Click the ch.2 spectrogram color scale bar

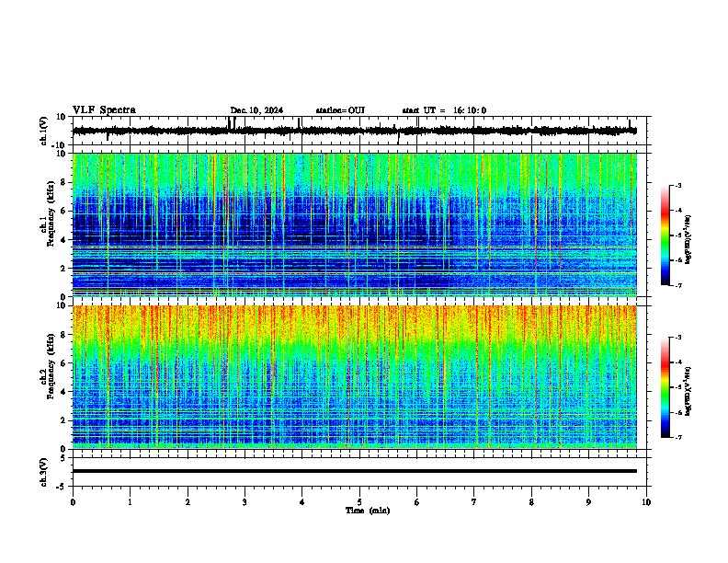(x=665, y=387)
